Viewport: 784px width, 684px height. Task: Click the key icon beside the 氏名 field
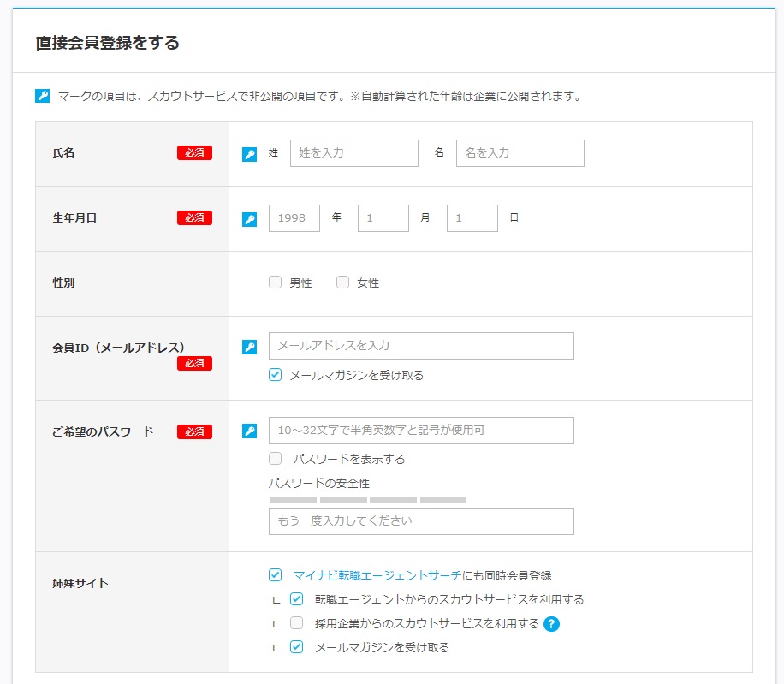click(x=249, y=154)
